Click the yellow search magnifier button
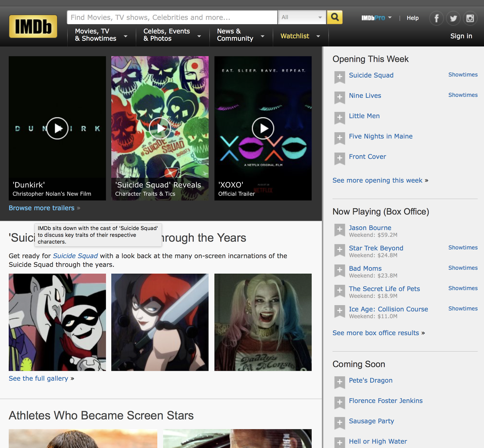 335,17
